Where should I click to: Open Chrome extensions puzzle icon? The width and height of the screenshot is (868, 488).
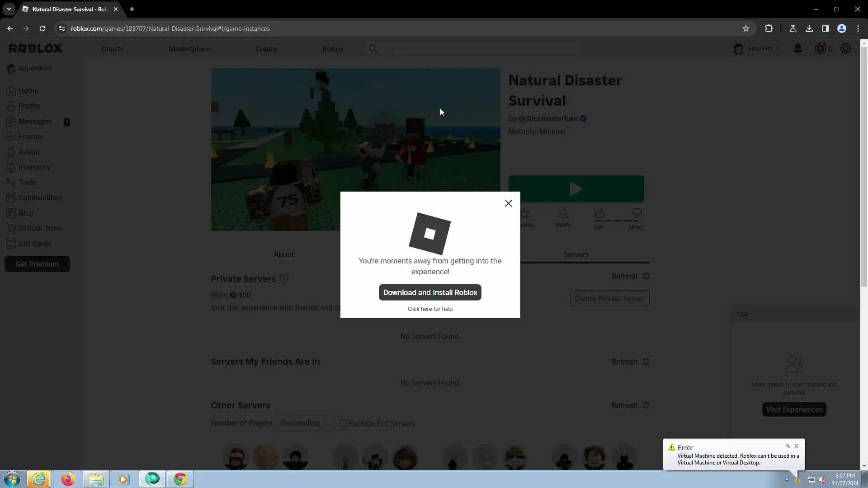[x=769, y=28]
